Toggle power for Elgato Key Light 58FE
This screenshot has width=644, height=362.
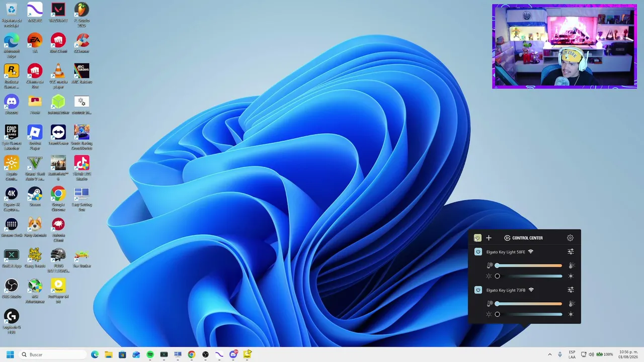pyautogui.click(x=478, y=252)
